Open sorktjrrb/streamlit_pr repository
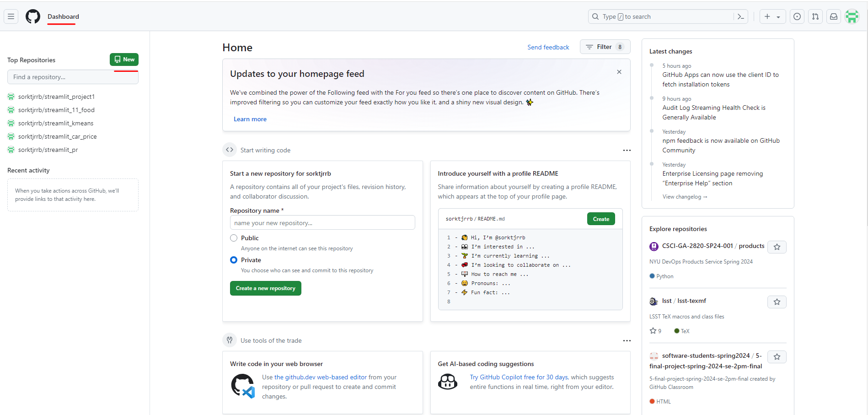 click(48, 150)
